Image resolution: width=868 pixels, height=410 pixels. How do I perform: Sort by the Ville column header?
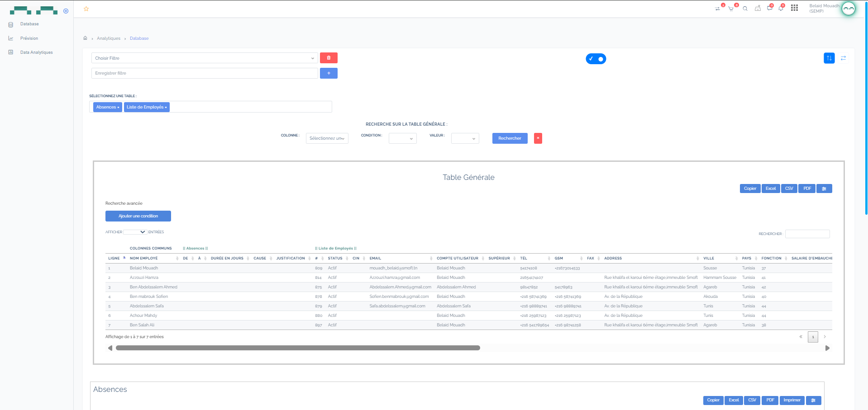[x=720, y=258]
